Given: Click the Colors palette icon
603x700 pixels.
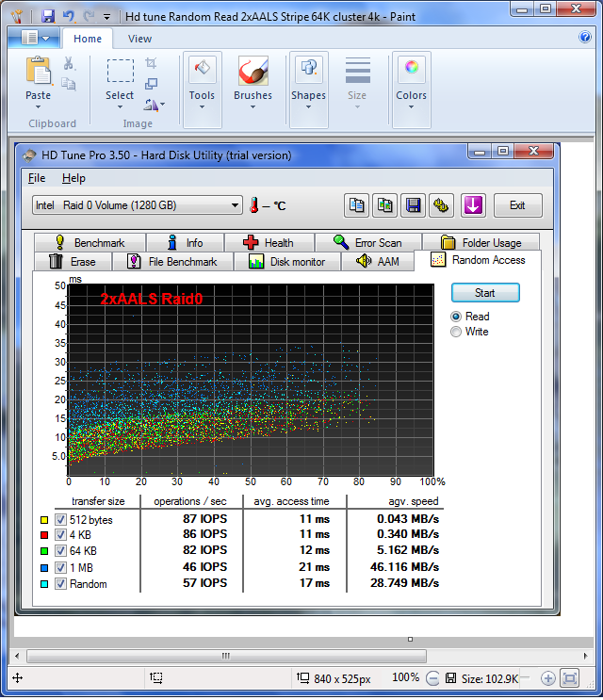Looking at the screenshot, I should point(411,69).
